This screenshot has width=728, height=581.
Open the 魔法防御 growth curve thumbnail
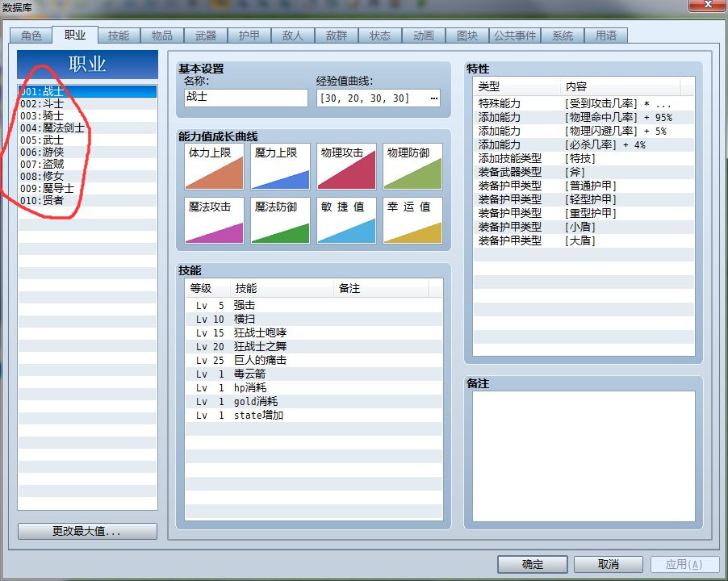point(280,220)
